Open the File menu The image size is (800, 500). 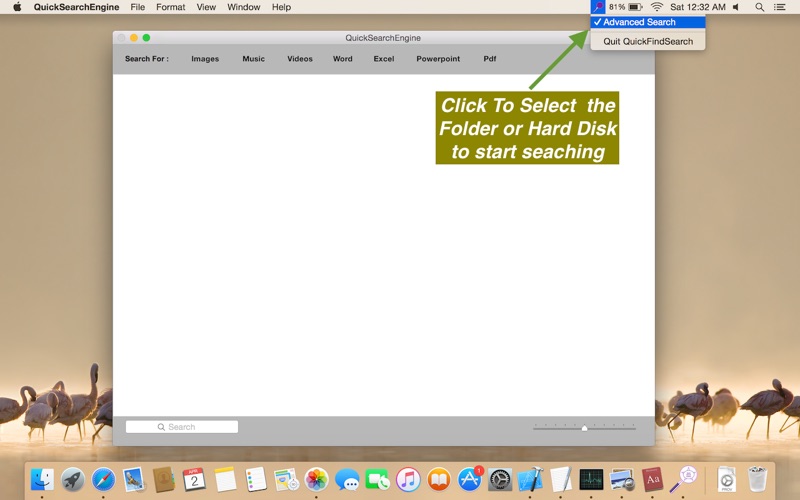tap(138, 7)
